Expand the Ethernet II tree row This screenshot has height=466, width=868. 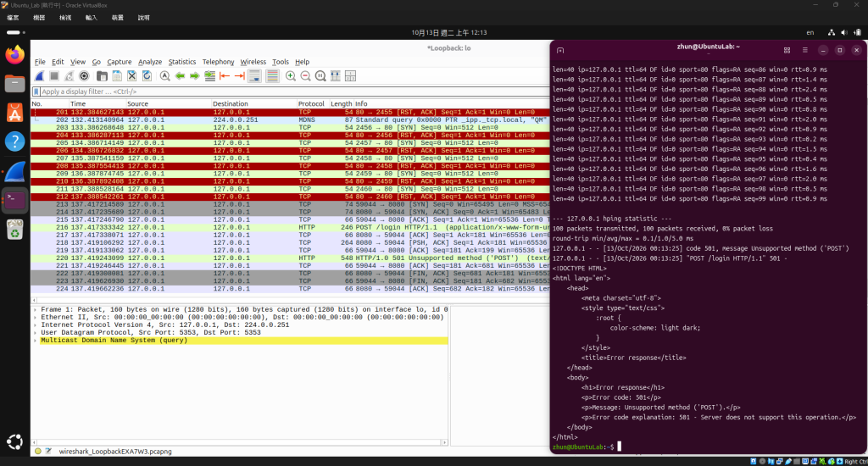point(36,318)
